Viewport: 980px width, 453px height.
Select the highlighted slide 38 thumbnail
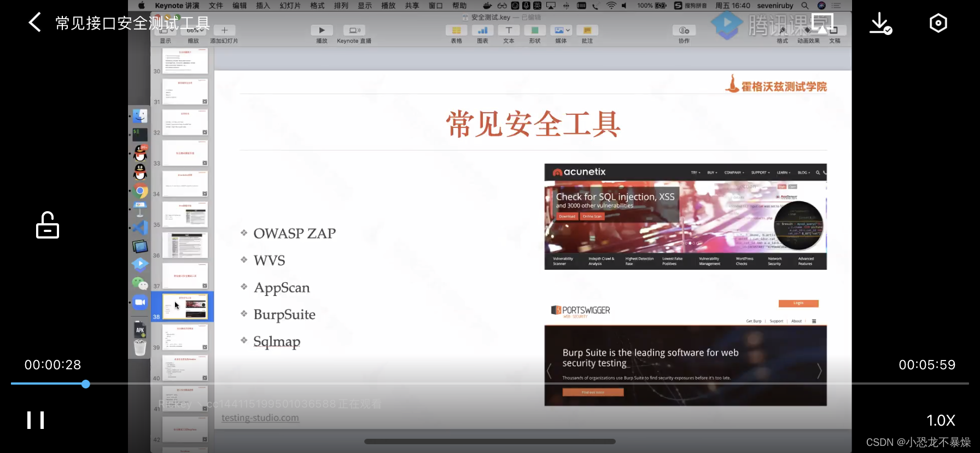[185, 306]
